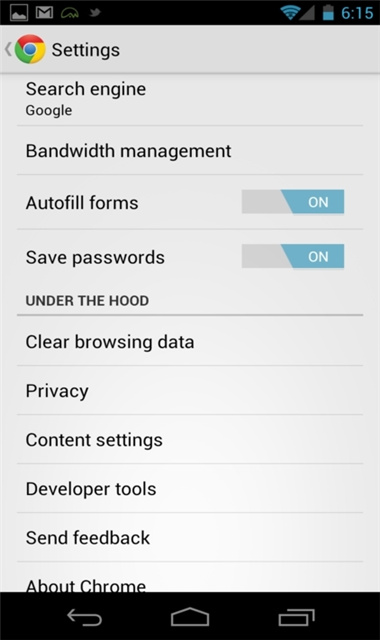Disable the Save passwords switch

tap(293, 256)
